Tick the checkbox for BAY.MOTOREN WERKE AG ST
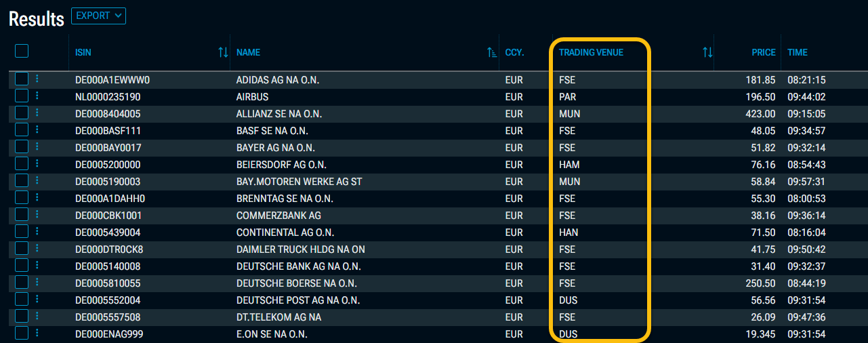Viewport: 868px width, 343px height. coord(22,180)
